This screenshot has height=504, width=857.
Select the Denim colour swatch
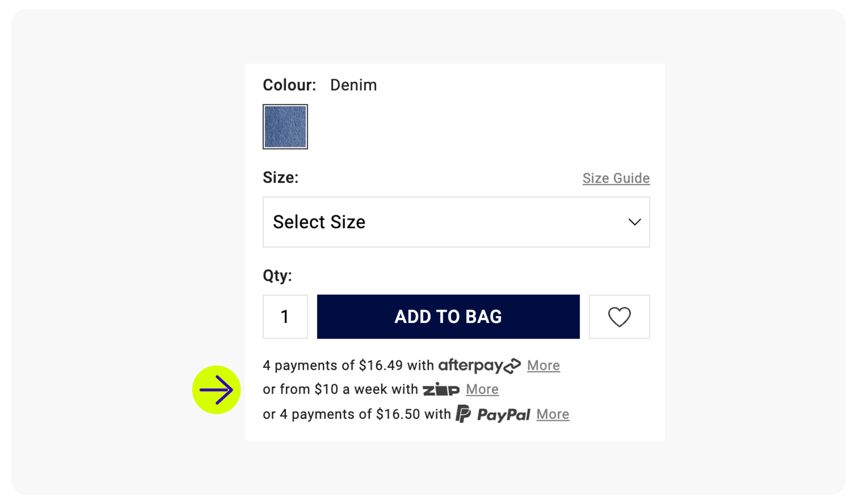(285, 127)
